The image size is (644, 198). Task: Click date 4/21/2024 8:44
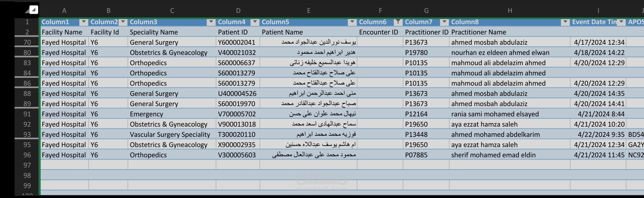[x=598, y=114]
